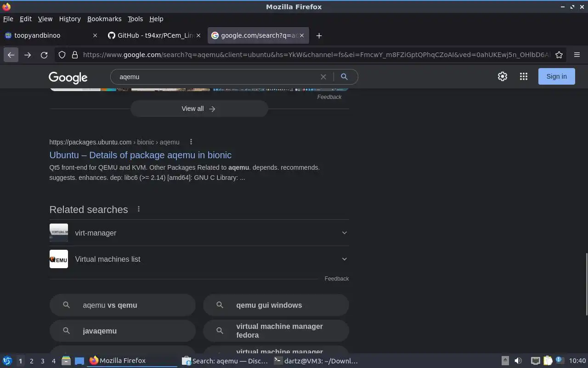This screenshot has height=368, width=588.
Task: Click the packages.ubuntu.com breadcrumb URL
Action: click(x=114, y=142)
